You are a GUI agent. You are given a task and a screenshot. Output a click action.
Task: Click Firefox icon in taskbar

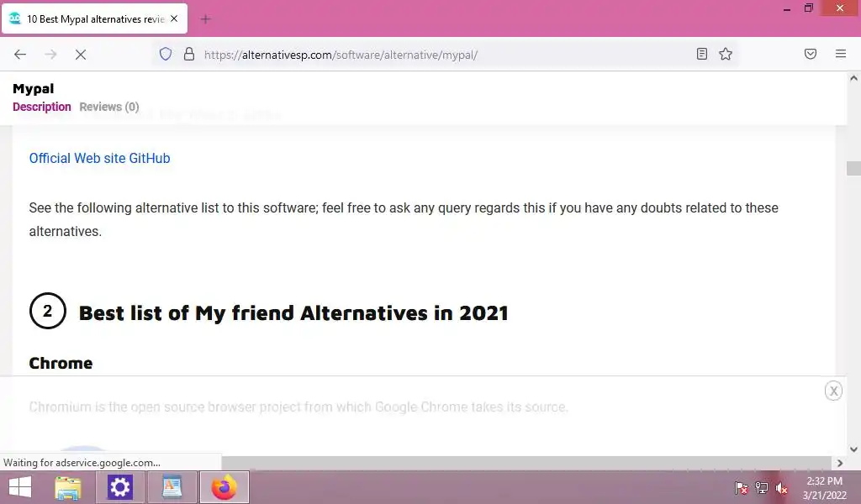pyautogui.click(x=224, y=487)
